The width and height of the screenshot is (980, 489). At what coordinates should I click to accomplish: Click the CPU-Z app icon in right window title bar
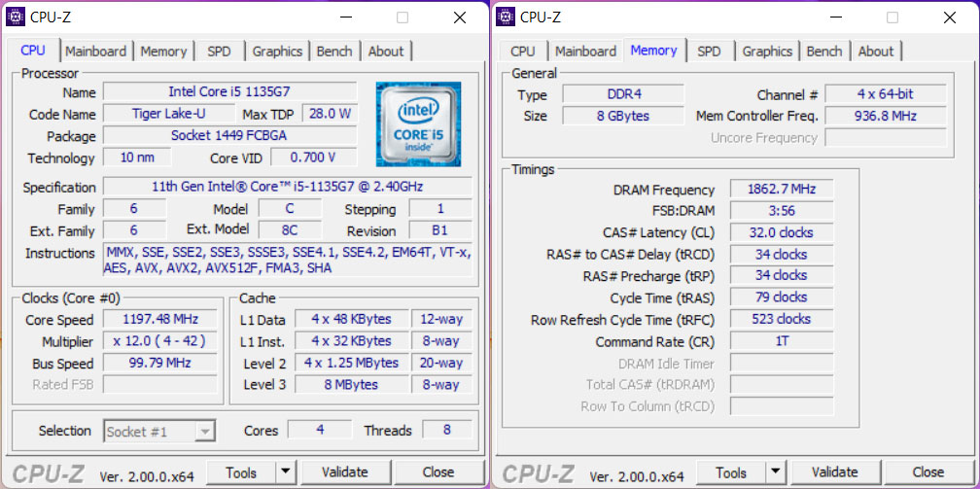pos(506,17)
